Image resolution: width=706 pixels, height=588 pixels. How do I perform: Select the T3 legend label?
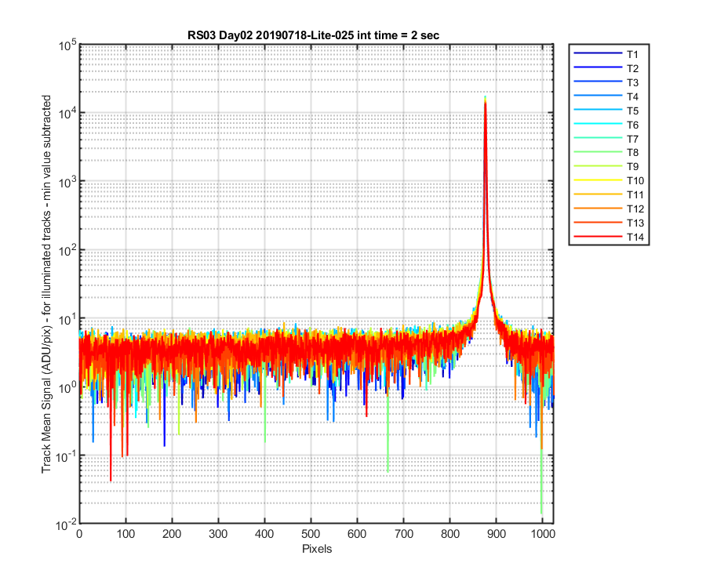tap(632, 83)
